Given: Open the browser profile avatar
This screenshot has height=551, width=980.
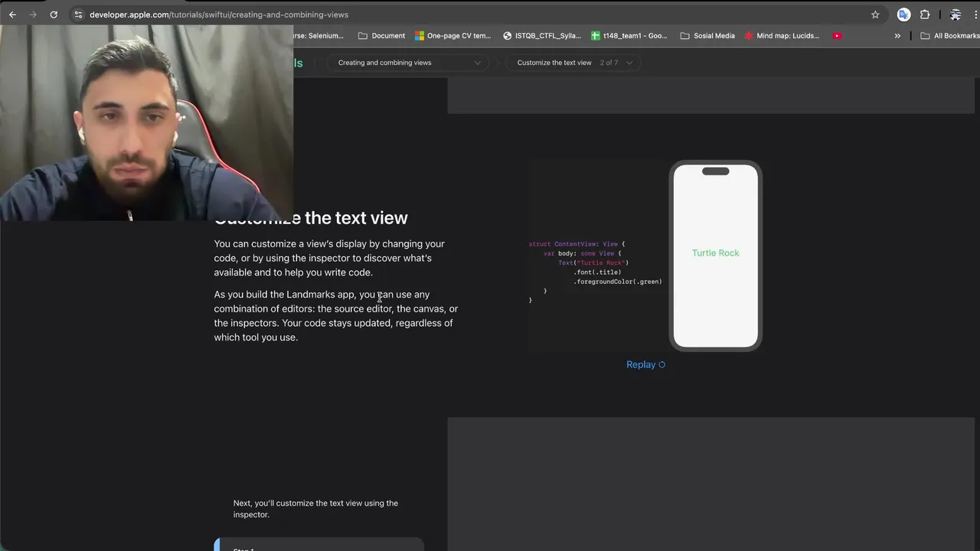Looking at the screenshot, I should 955,15.
